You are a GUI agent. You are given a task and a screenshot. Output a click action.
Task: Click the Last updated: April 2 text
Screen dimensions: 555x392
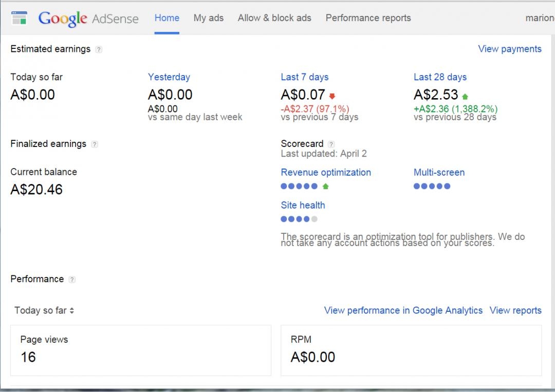(324, 154)
